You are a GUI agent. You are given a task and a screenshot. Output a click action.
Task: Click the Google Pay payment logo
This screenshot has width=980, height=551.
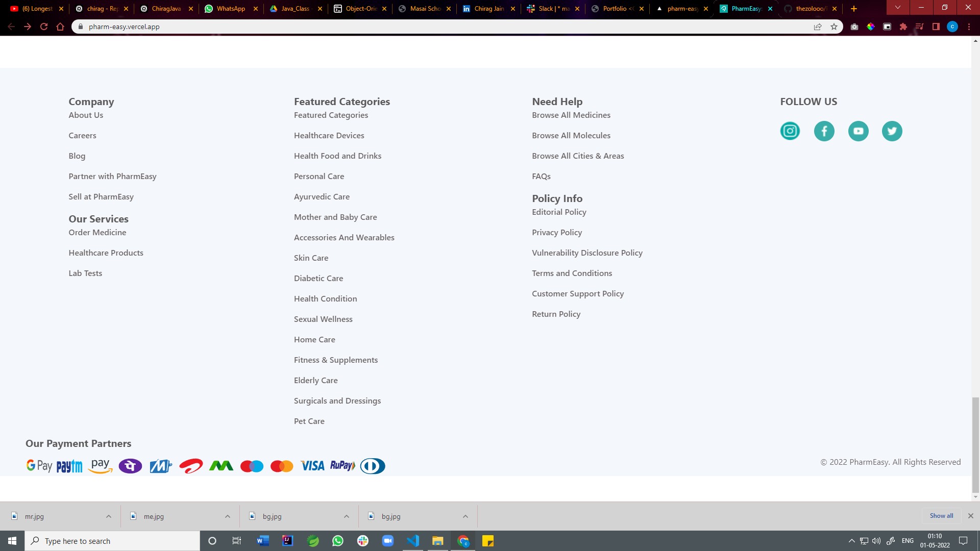click(x=39, y=466)
